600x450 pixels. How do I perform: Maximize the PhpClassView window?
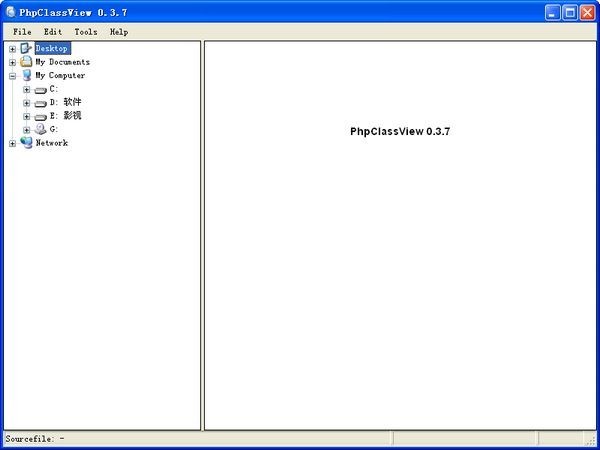point(570,13)
